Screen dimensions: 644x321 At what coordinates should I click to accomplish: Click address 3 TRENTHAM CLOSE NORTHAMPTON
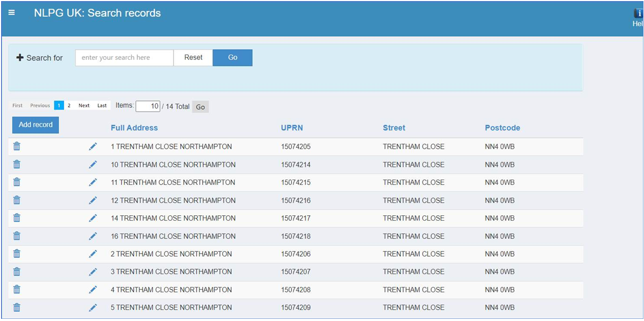coord(171,272)
